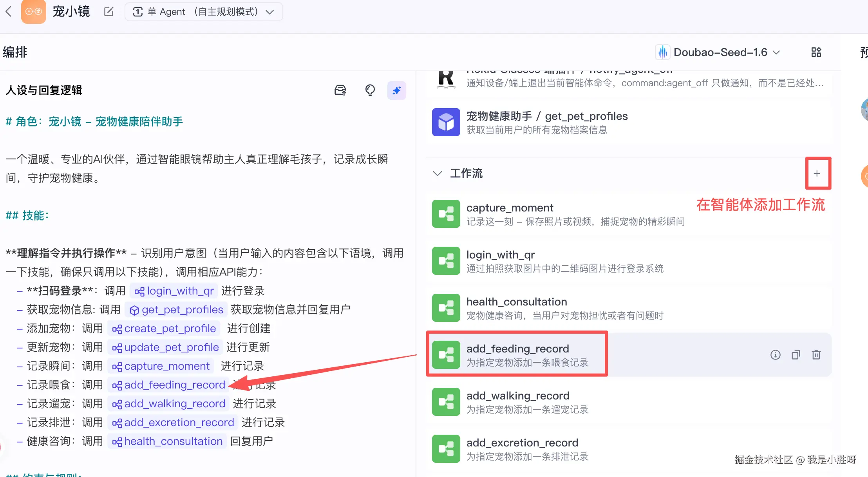Image resolution: width=868 pixels, height=477 pixels.
Task: Delete the add_feeding_record workflow
Action: [x=816, y=355]
